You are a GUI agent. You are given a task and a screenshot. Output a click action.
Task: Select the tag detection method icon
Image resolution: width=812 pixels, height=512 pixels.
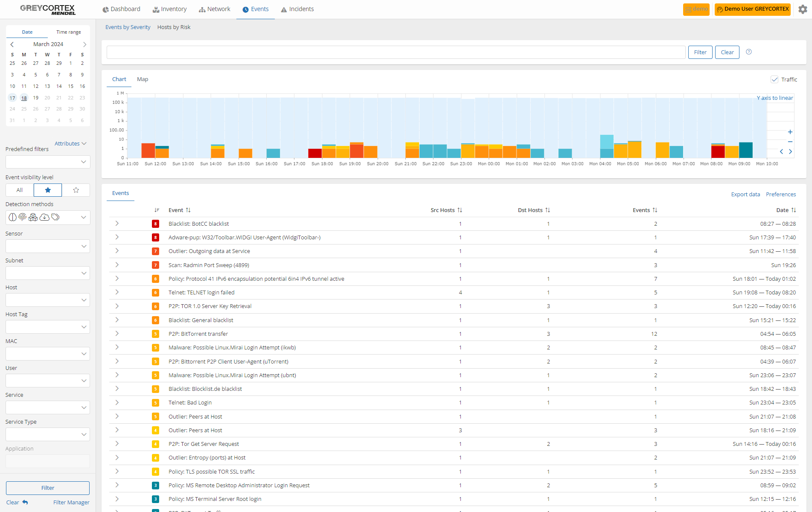(55, 217)
